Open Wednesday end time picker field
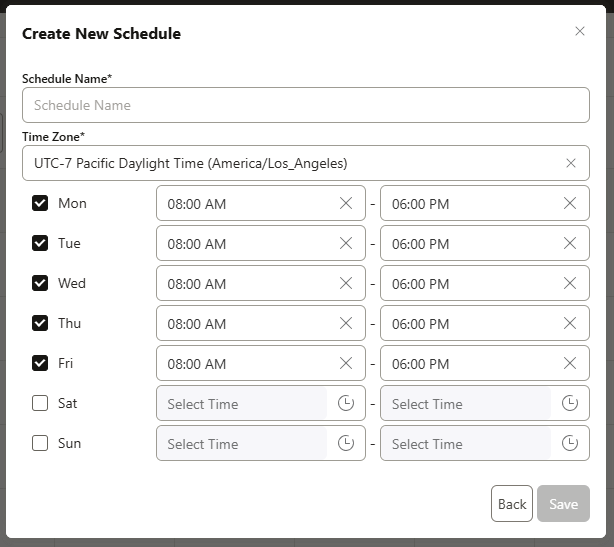 485,283
